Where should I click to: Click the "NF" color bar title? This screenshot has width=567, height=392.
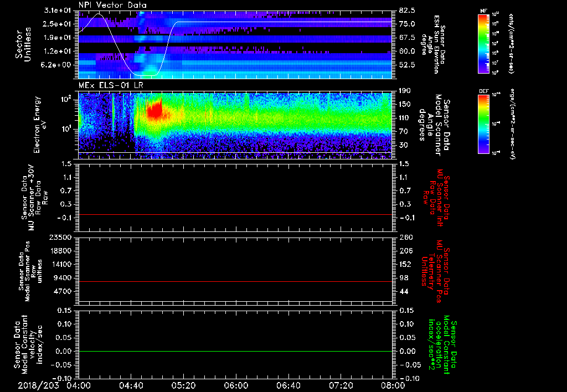click(483, 11)
